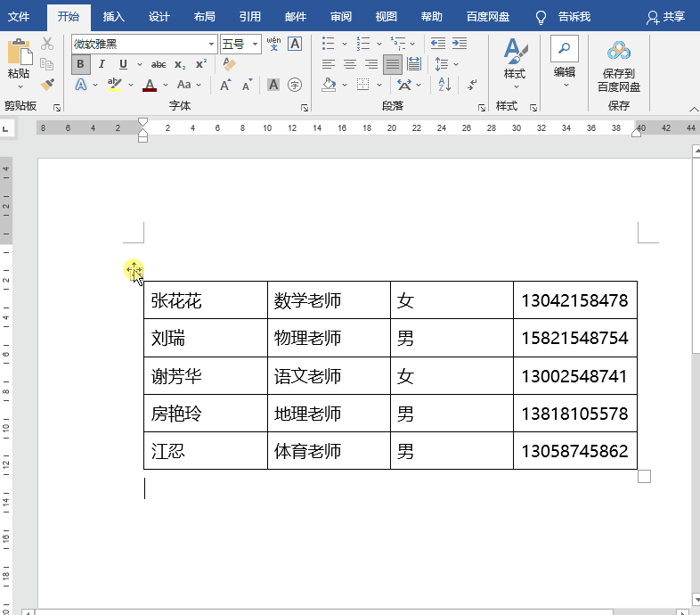Click the Clear Formatting eraser icon

[x=229, y=64]
